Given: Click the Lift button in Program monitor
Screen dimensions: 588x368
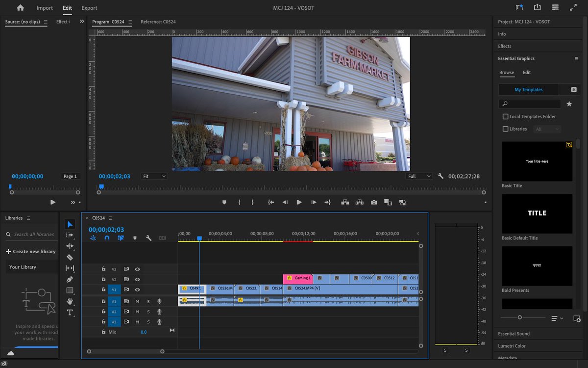Looking at the screenshot, I should pos(345,202).
